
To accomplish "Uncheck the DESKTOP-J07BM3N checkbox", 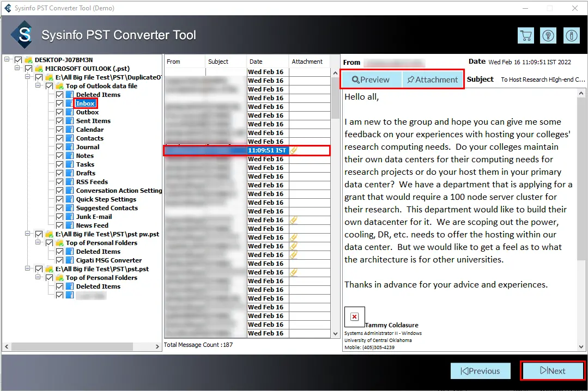I will (18, 59).
